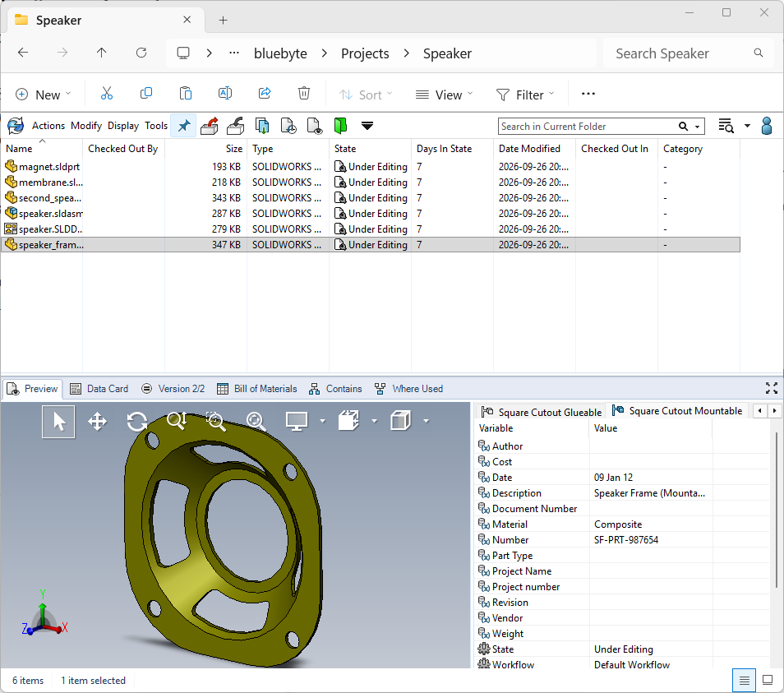
Task: Select the Pan tool in preview
Action: 97,422
